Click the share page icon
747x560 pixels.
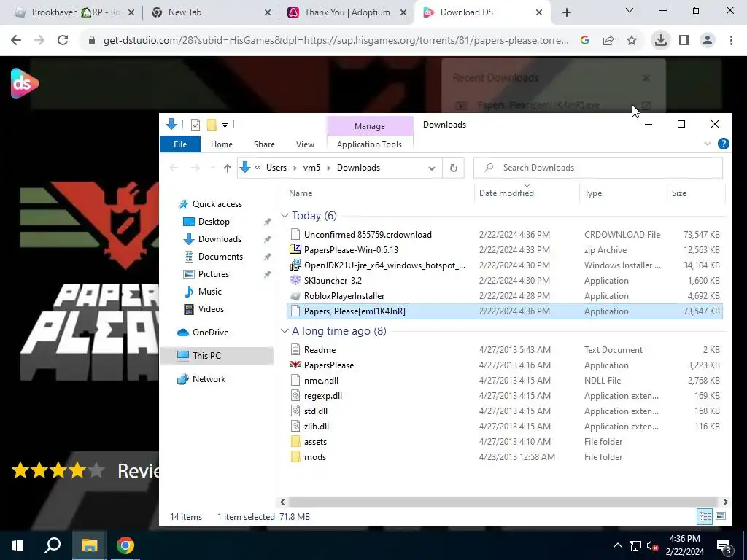coord(608,41)
